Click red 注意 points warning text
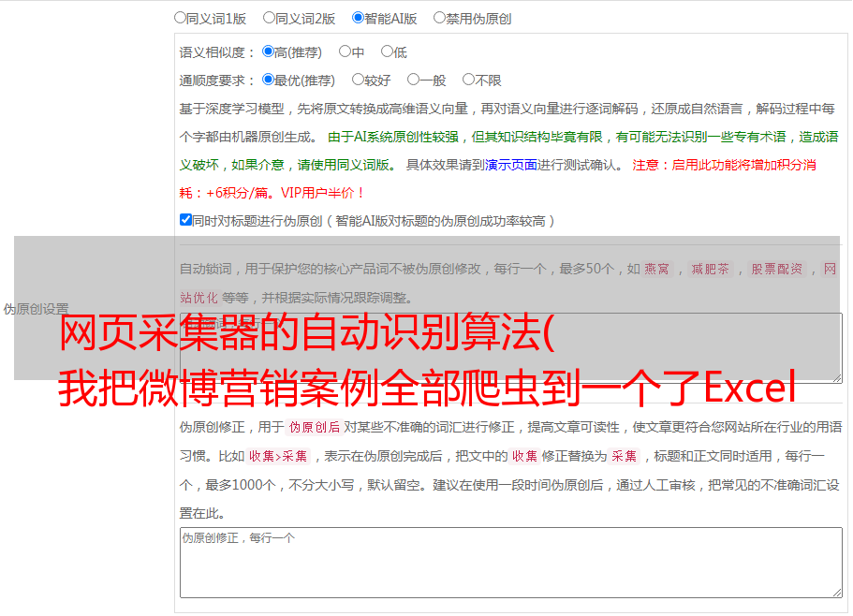 tap(498, 179)
